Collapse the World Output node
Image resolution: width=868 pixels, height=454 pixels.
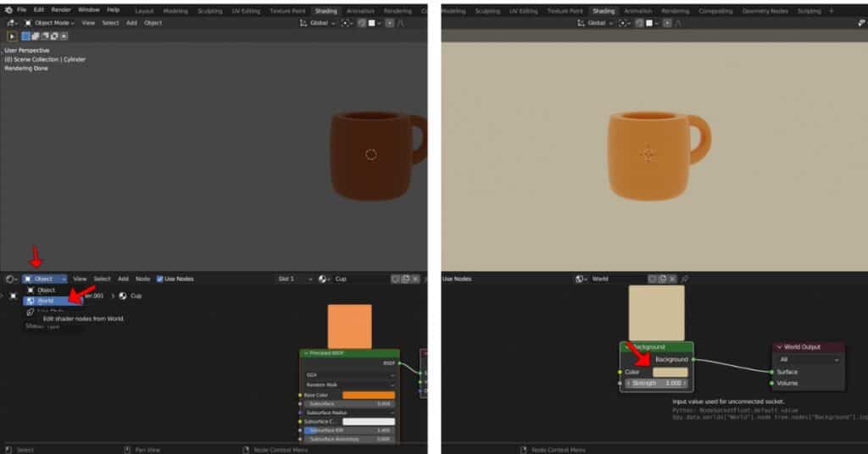coord(780,347)
